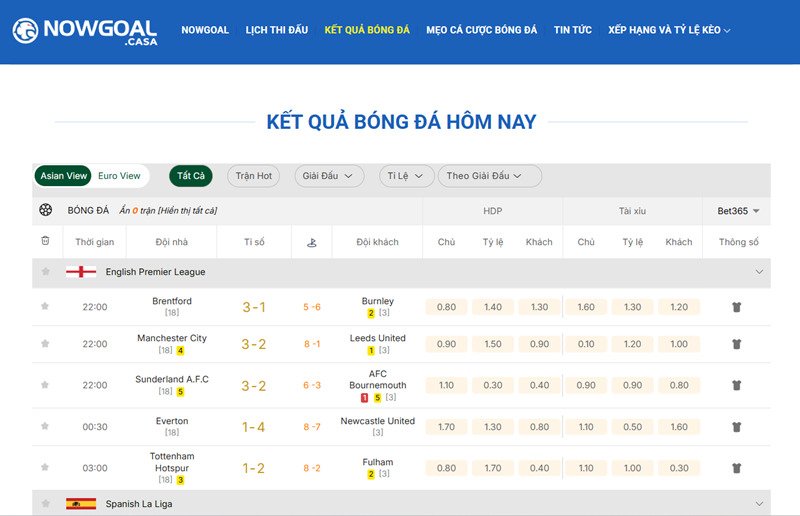The image size is (800, 516).
Task: Star the Manchester City match
Action: point(45,344)
